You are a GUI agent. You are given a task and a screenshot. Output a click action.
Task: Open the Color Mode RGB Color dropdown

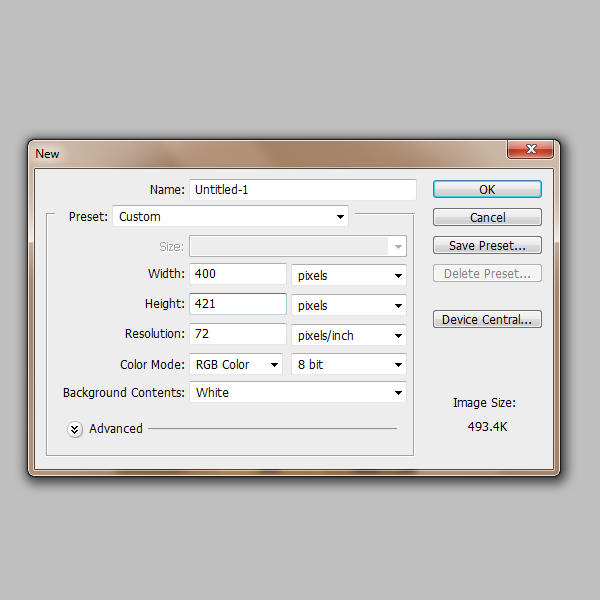(236, 364)
